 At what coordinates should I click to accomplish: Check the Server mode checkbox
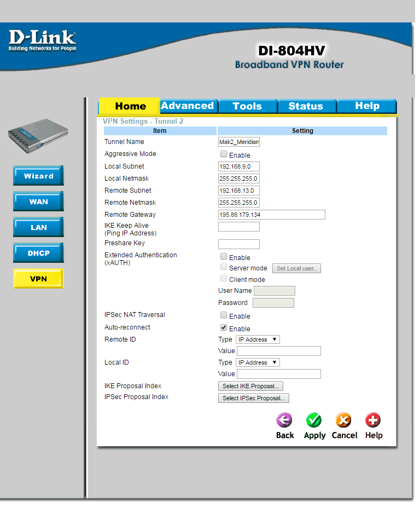point(224,267)
